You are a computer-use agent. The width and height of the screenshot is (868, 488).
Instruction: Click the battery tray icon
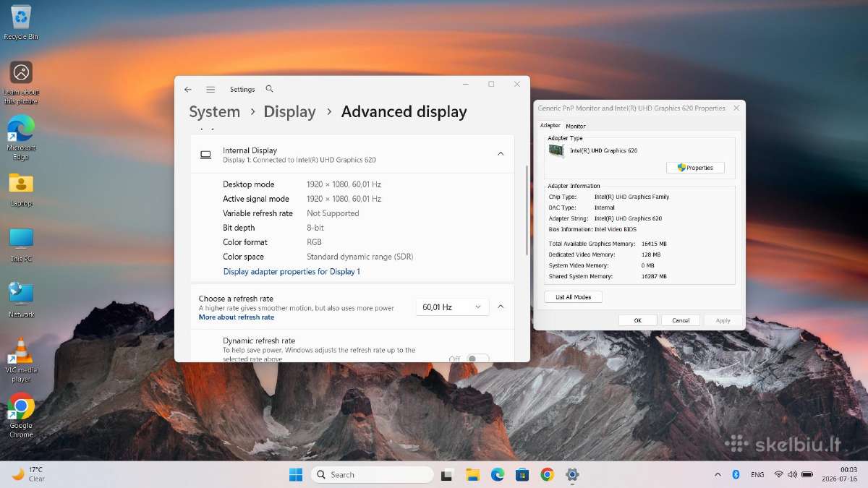click(807, 474)
